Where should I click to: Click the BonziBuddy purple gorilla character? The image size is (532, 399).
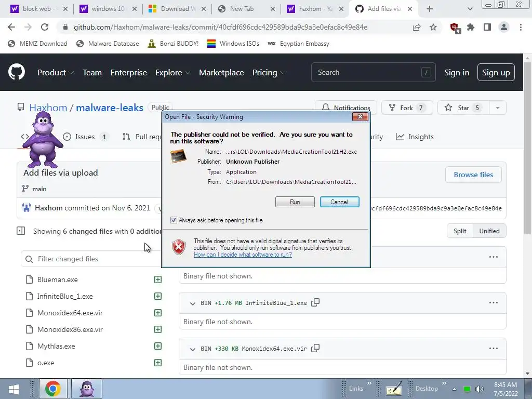click(x=43, y=140)
